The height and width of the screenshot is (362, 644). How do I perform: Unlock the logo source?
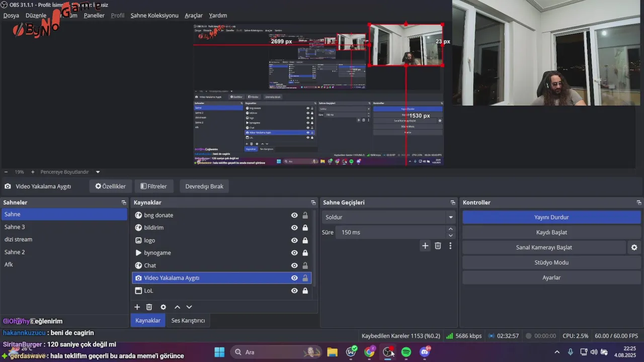tap(305, 240)
